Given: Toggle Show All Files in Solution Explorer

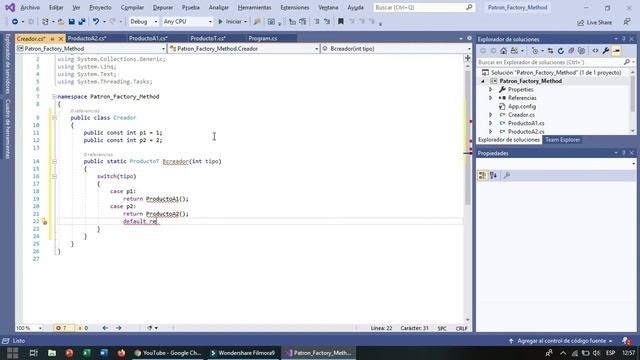Looking at the screenshot, I should point(581,51).
